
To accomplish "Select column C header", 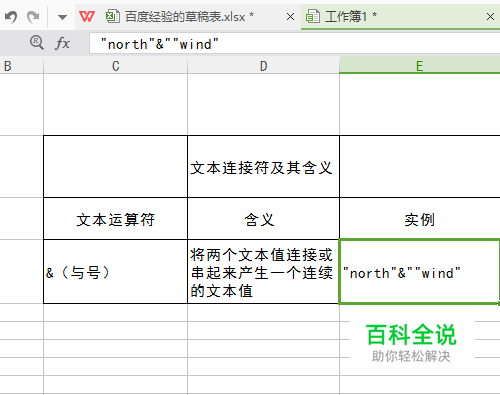I will pos(115,65).
